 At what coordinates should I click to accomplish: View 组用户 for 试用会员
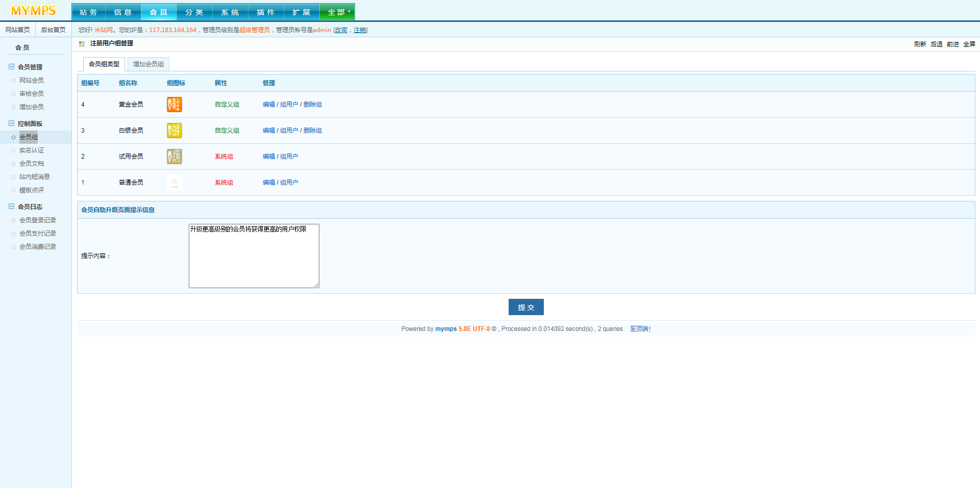289,157
